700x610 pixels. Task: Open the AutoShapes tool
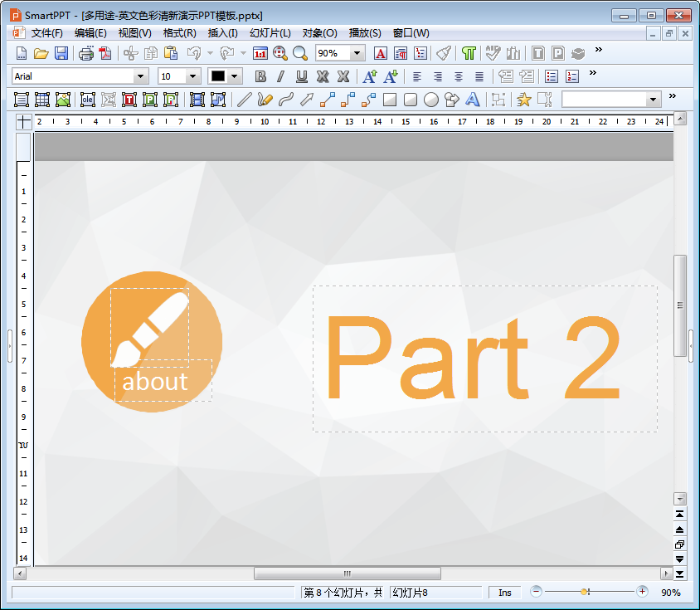point(452,100)
